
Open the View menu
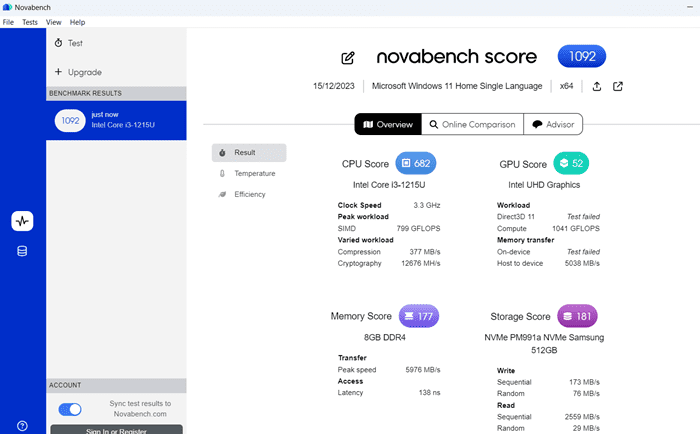point(54,22)
